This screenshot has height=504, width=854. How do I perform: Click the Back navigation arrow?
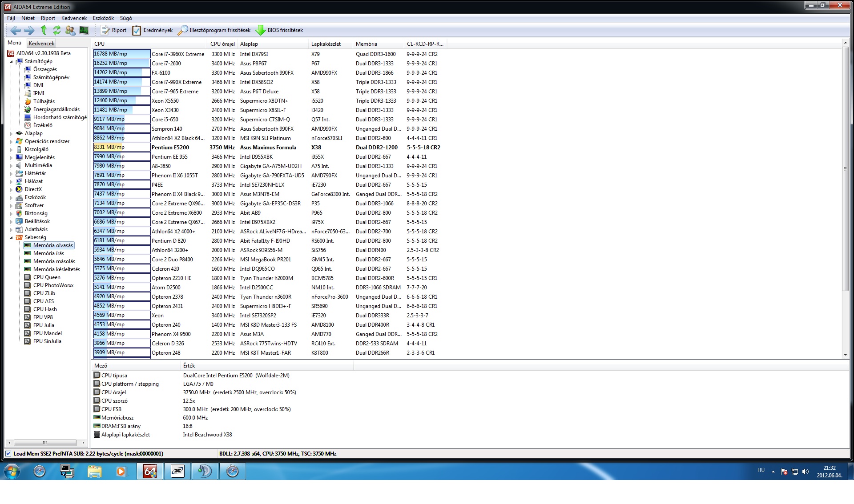pos(16,30)
